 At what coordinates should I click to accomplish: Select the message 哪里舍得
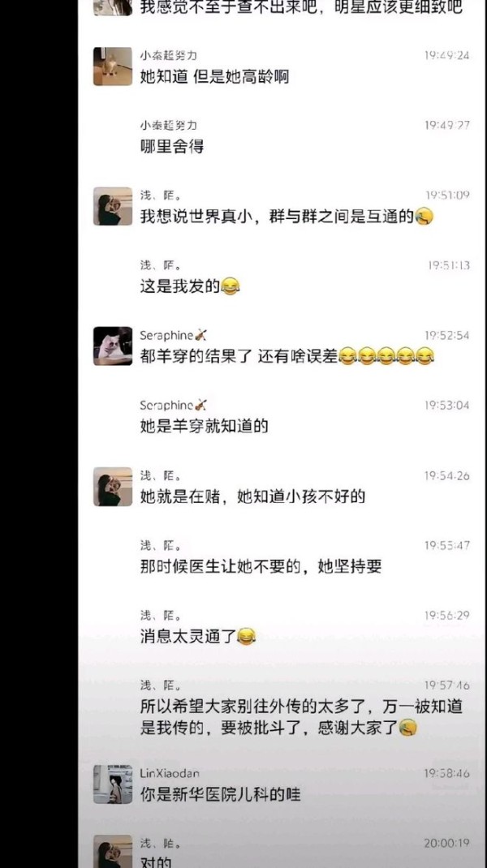pos(172,147)
